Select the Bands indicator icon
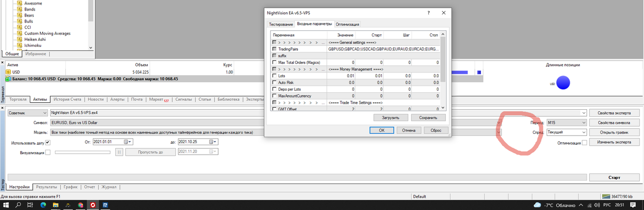The width and height of the screenshot is (644, 210). (x=20, y=9)
